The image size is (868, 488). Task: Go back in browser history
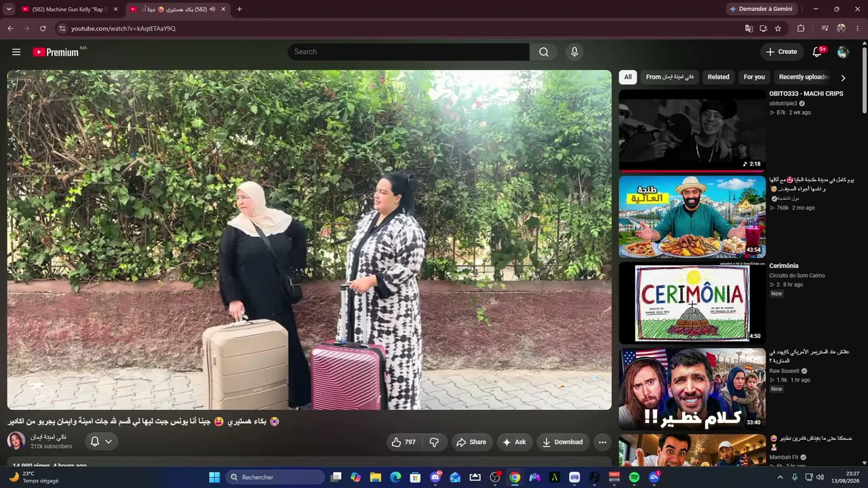pyautogui.click(x=10, y=28)
